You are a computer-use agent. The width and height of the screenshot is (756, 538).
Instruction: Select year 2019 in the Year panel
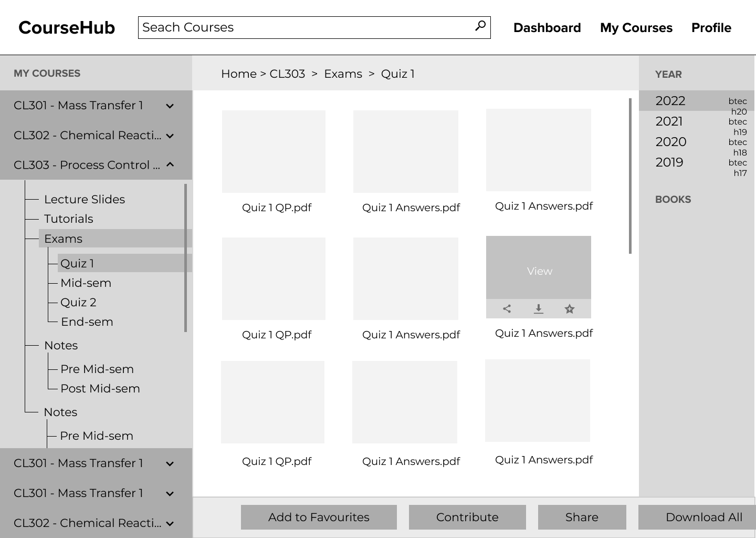click(669, 162)
